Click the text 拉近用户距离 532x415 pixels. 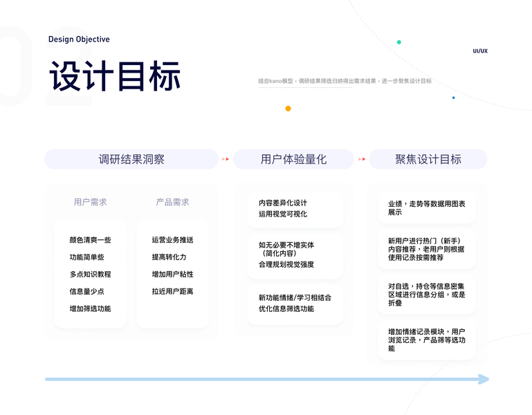(x=173, y=291)
